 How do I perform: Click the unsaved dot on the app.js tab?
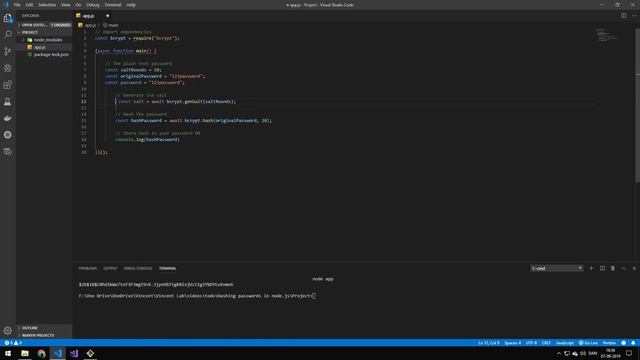pos(108,16)
